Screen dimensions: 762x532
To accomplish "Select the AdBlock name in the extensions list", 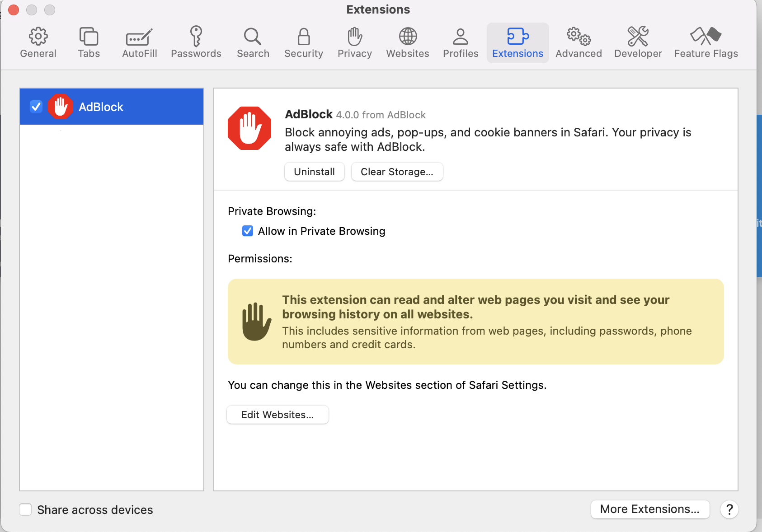I will click(x=101, y=107).
